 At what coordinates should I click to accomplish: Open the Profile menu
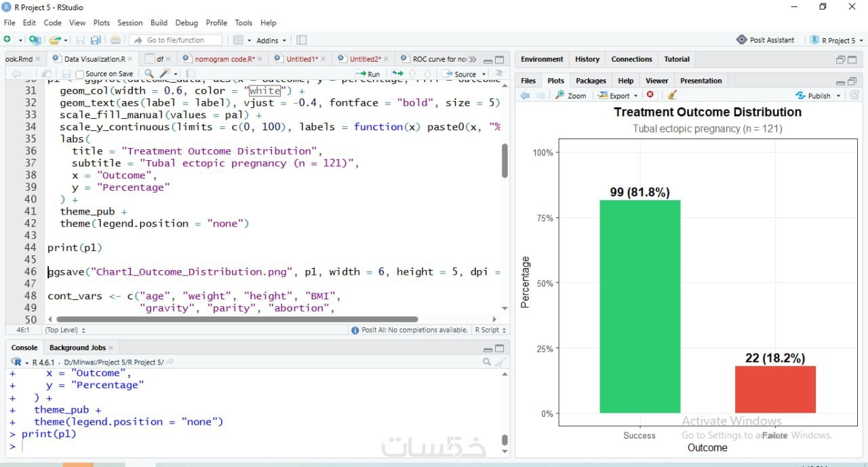[x=216, y=22]
